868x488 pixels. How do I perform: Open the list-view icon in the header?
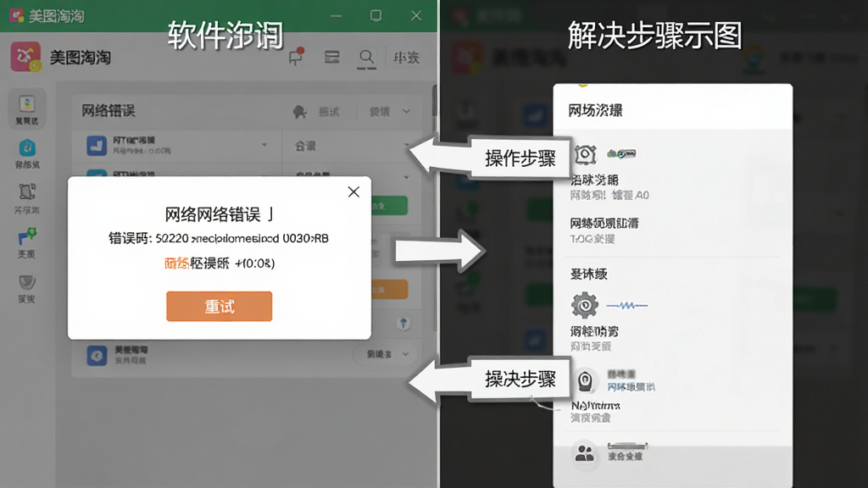click(331, 57)
